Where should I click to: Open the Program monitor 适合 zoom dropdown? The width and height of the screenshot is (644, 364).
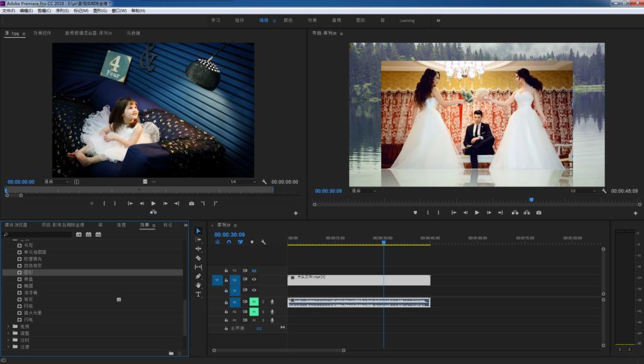click(364, 191)
